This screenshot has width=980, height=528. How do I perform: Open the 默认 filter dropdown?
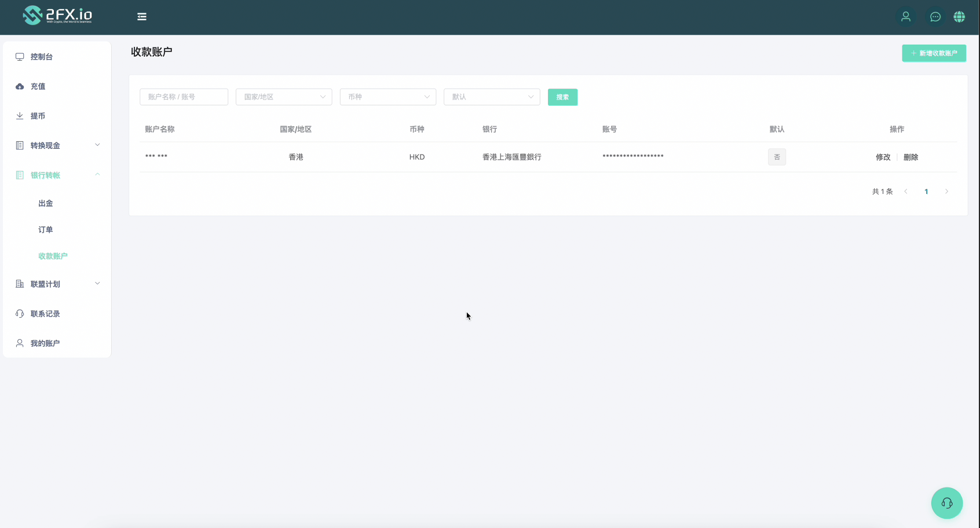point(492,97)
